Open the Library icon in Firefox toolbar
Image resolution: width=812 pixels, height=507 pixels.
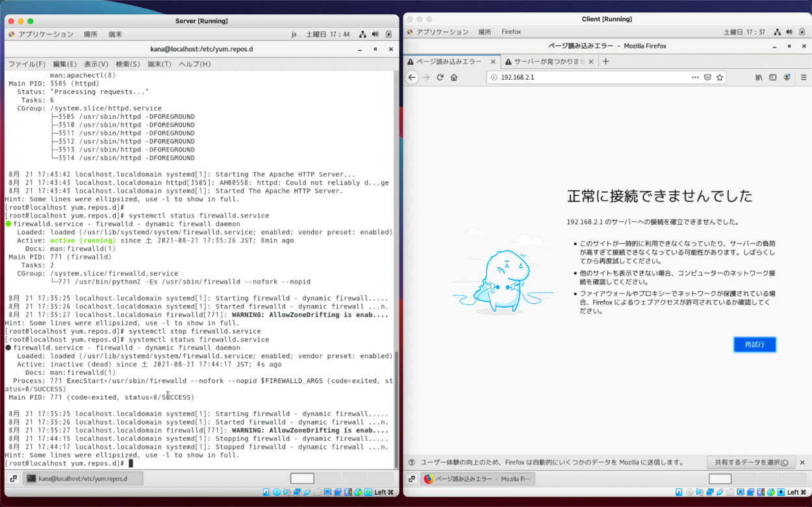(759, 77)
